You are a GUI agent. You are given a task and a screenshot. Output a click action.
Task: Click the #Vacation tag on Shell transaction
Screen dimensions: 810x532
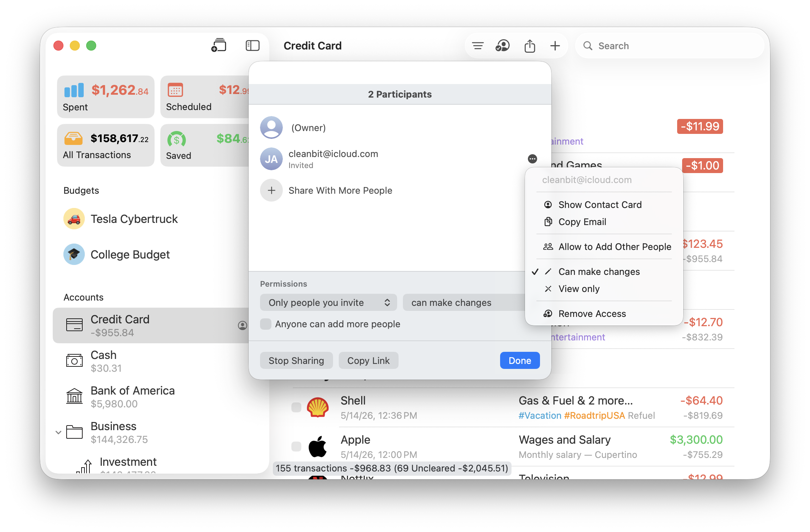click(540, 416)
